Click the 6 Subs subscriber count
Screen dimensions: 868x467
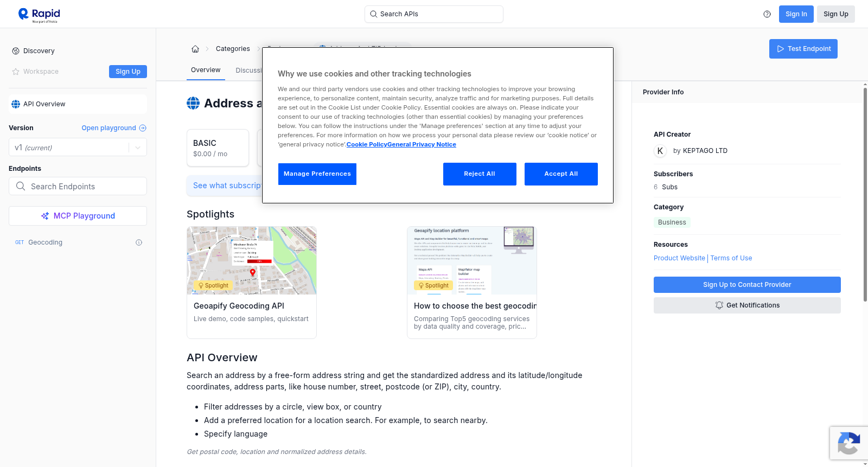coord(666,187)
